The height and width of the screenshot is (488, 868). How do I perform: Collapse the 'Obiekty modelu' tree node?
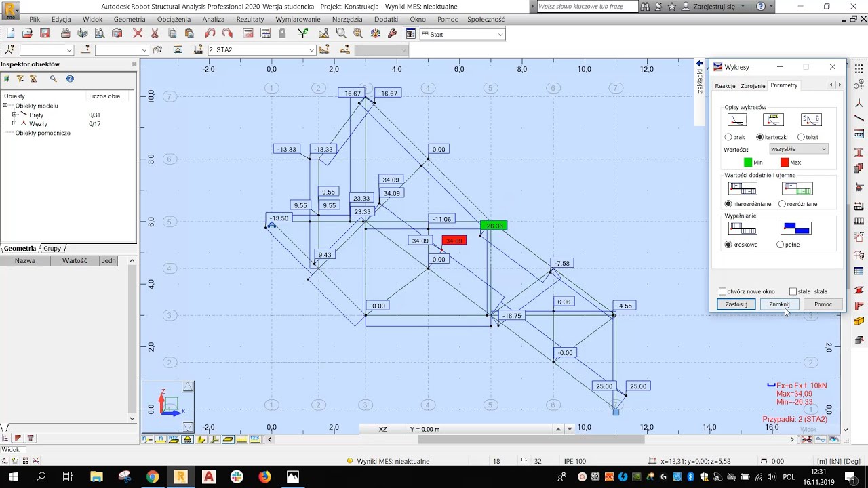(x=6, y=106)
